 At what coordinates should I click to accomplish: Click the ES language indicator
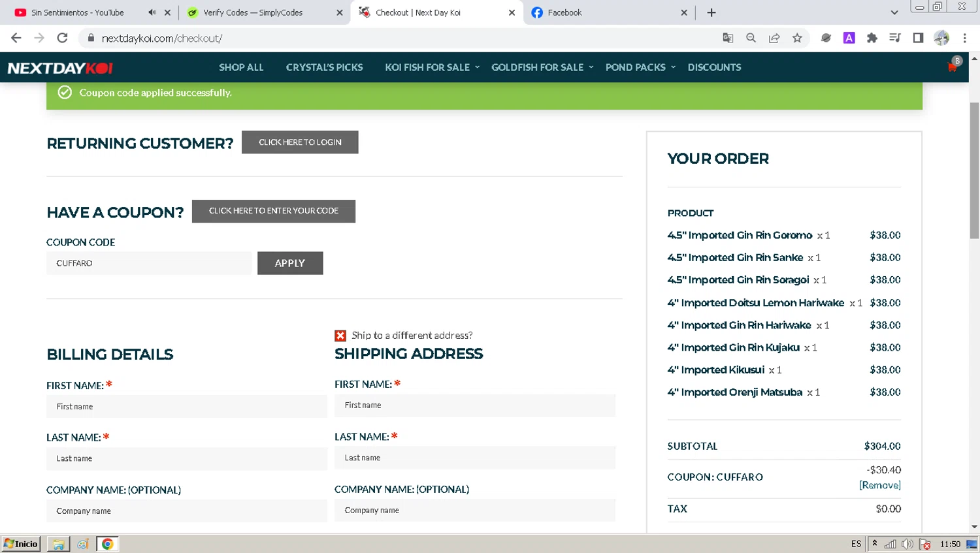pyautogui.click(x=856, y=544)
